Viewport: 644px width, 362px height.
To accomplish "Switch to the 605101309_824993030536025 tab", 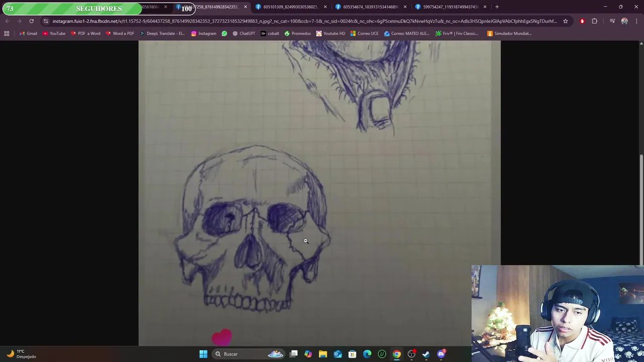I will [x=290, y=7].
